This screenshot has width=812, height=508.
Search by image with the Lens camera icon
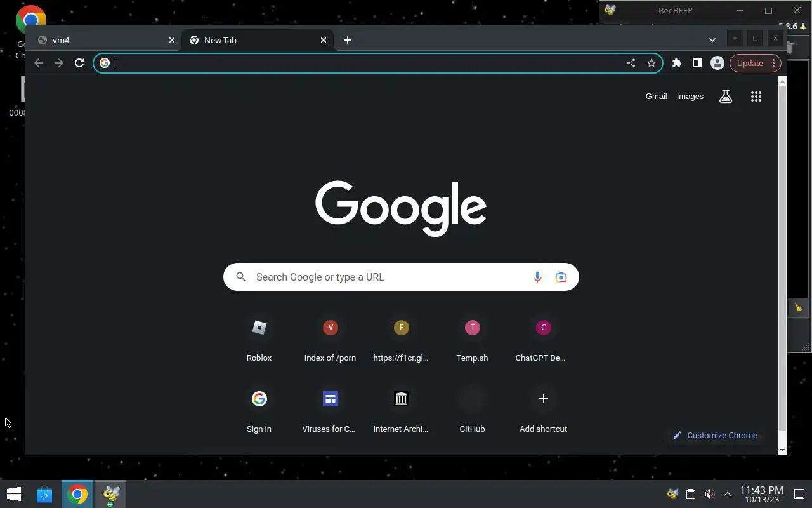click(x=561, y=277)
